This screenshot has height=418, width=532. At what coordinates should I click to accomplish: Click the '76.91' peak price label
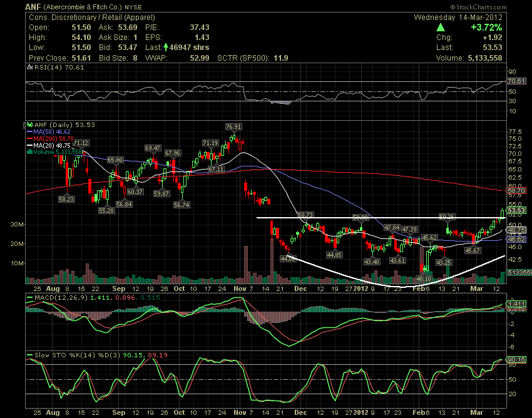[x=233, y=127]
